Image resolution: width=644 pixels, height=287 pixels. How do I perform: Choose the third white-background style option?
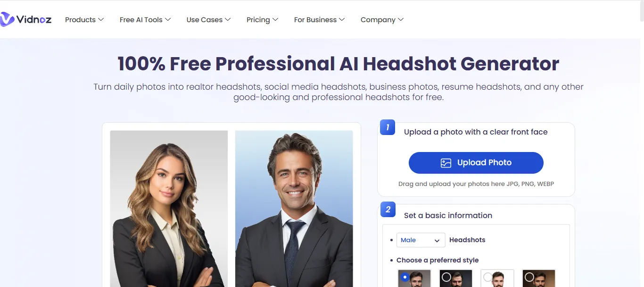click(x=497, y=278)
